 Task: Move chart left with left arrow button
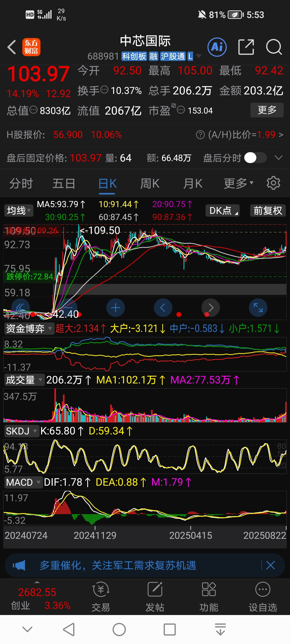click(x=163, y=308)
